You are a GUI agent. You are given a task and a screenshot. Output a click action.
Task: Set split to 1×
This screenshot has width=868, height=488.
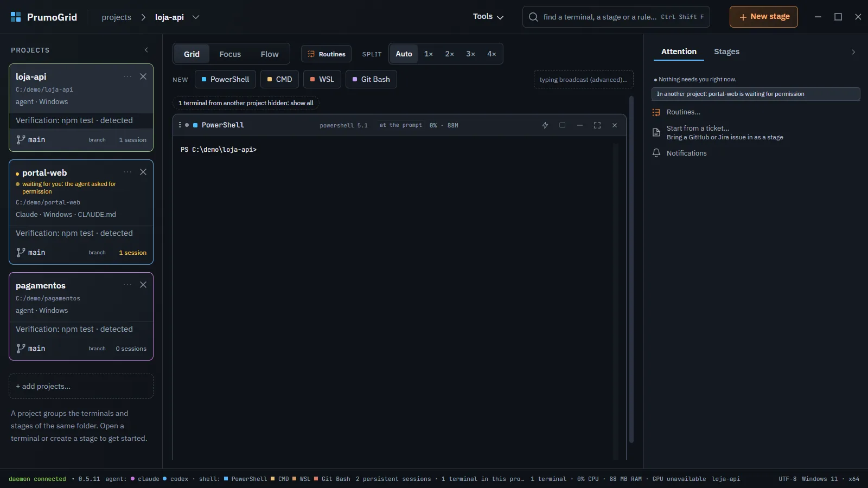point(429,54)
